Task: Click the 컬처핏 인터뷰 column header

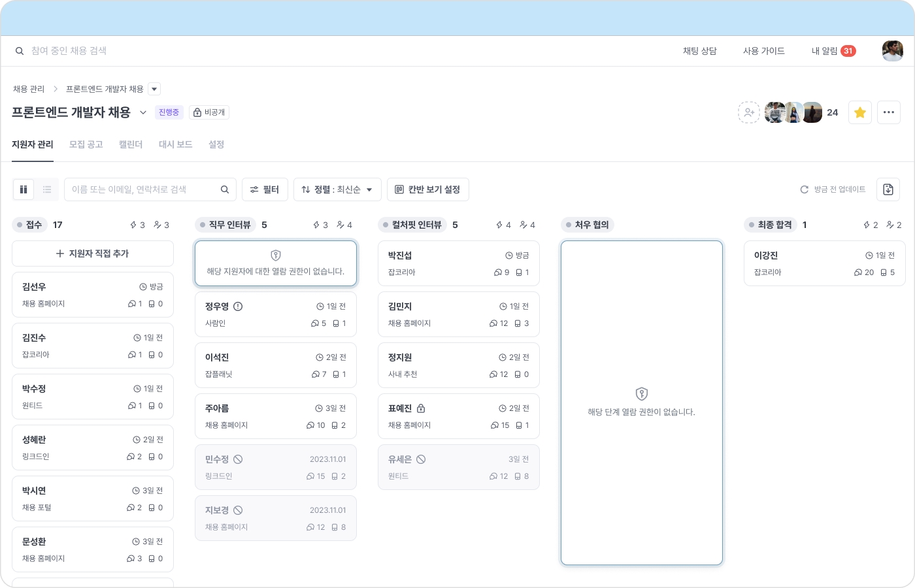Action: point(412,225)
